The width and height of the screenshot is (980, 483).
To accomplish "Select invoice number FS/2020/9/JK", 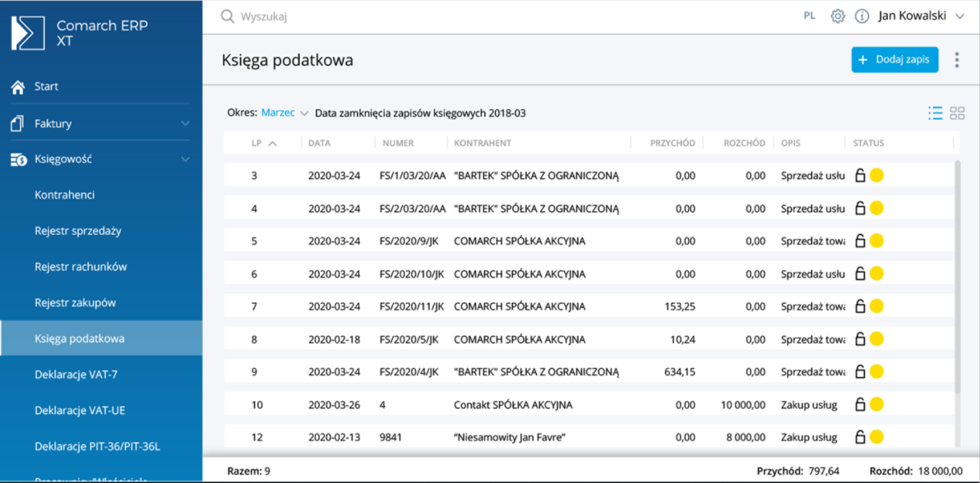I will click(x=410, y=241).
